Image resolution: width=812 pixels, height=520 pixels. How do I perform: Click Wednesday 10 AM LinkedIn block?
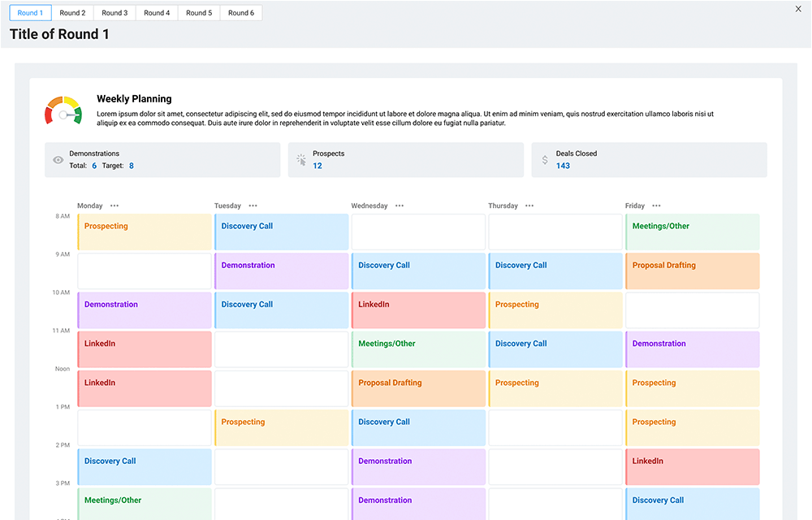[x=418, y=310]
